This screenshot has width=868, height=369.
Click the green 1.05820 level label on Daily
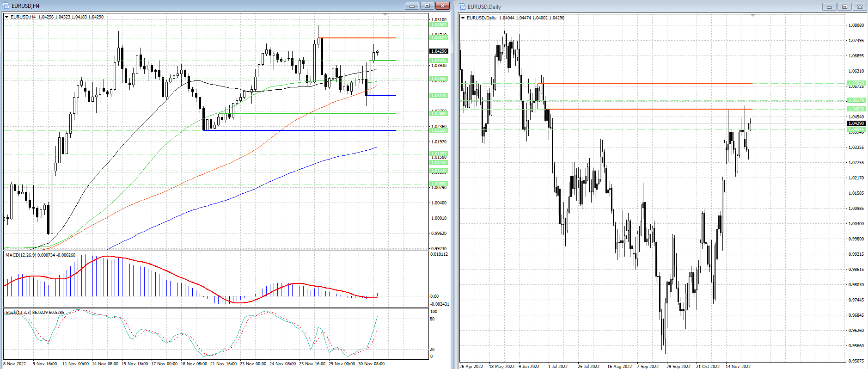856,83
